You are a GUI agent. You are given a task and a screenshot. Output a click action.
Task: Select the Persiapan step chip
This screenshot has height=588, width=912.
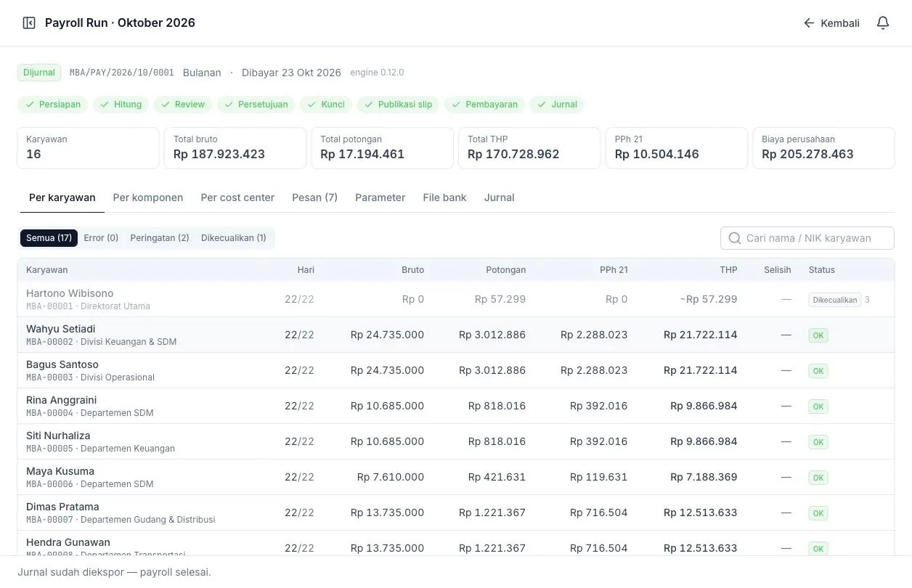pyautogui.click(x=53, y=105)
